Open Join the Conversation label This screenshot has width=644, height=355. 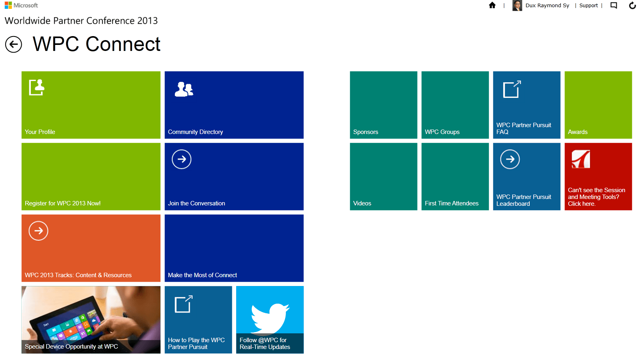click(196, 203)
